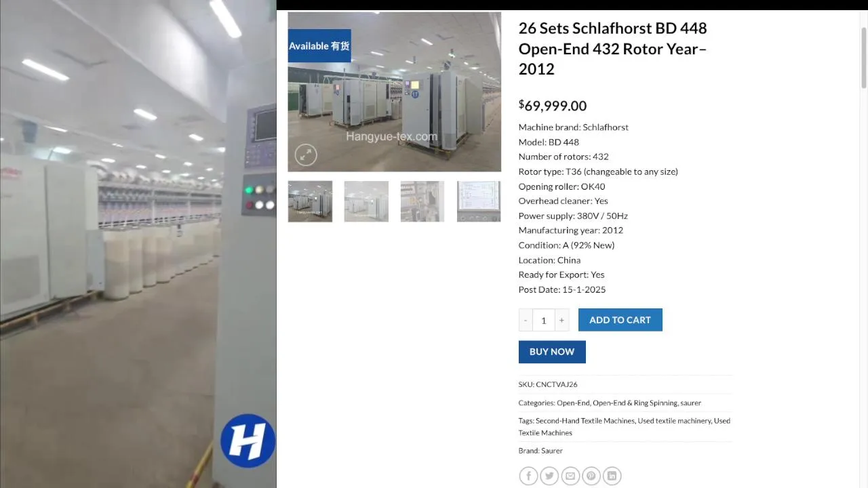868x488 pixels.
Task: Open the Open-End category link
Action: (573, 403)
